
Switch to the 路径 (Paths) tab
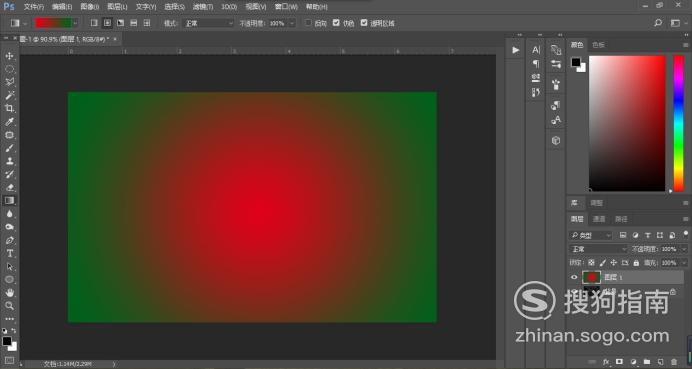(x=621, y=219)
